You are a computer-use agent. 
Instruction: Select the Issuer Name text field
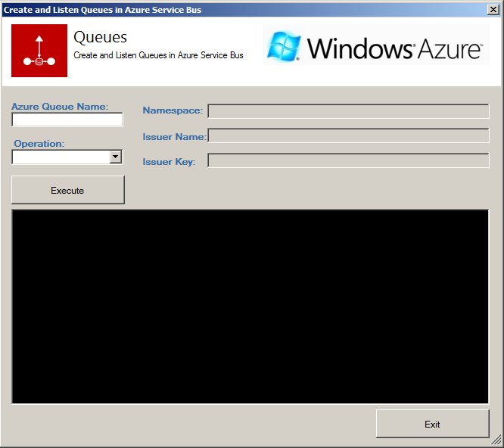point(348,136)
